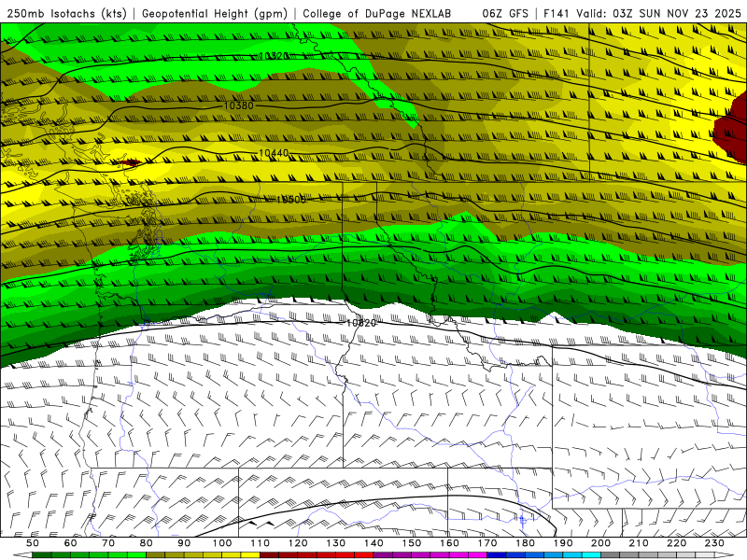Click the 220 value on the color scale
This screenshot has height=560, width=747.
(677, 543)
